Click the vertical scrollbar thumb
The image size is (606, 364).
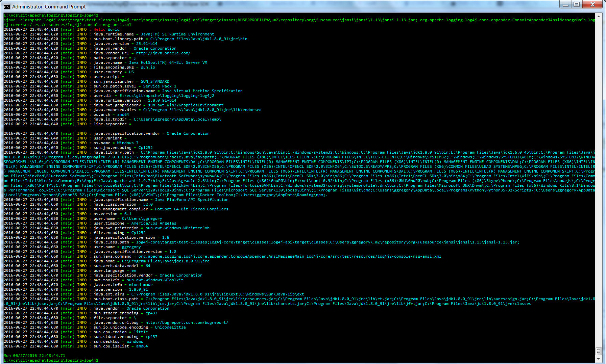click(599, 351)
